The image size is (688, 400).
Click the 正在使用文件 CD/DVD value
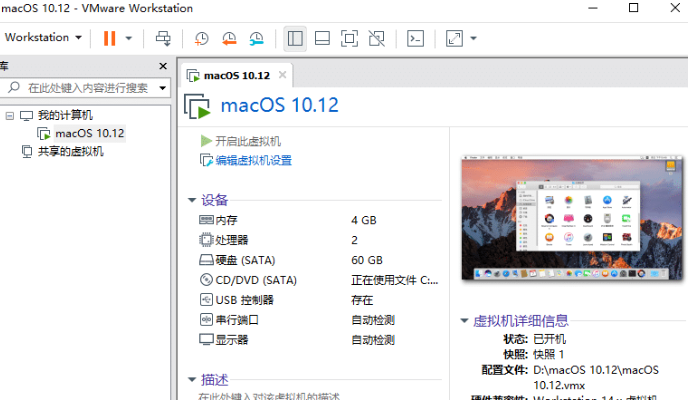coord(394,280)
